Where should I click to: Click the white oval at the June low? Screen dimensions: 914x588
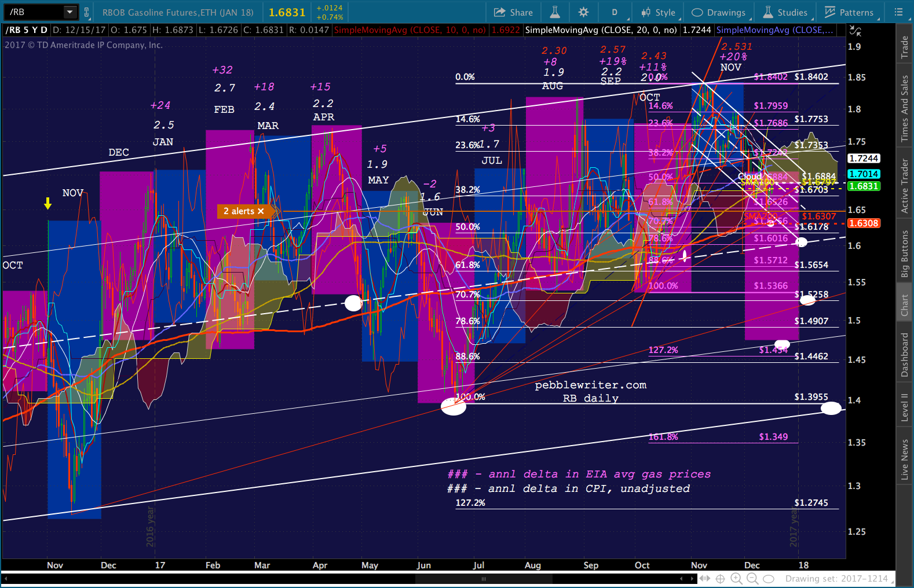pyautogui.click(x=453, y=407)
